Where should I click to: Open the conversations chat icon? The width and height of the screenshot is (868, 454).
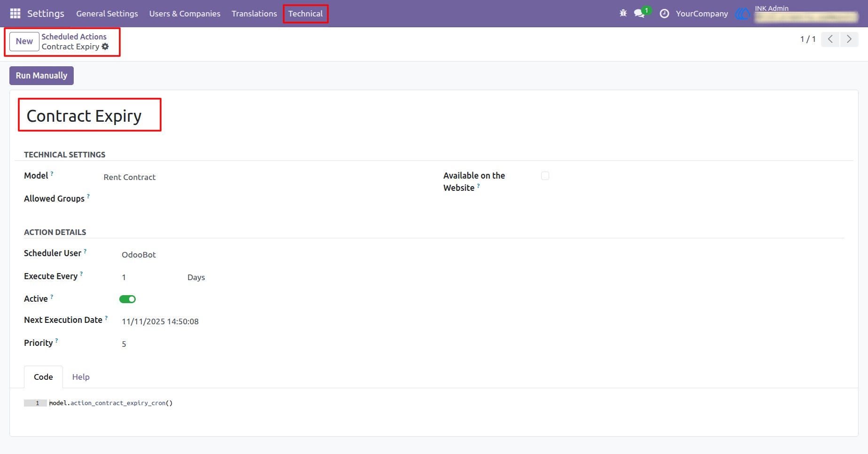[x=639, y=13]
